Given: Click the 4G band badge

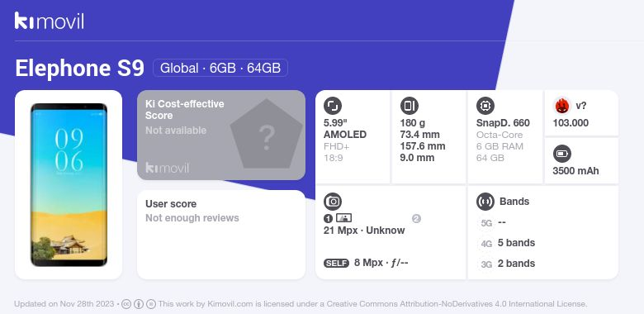Looking at the screenshot, I should pos(486,244).
